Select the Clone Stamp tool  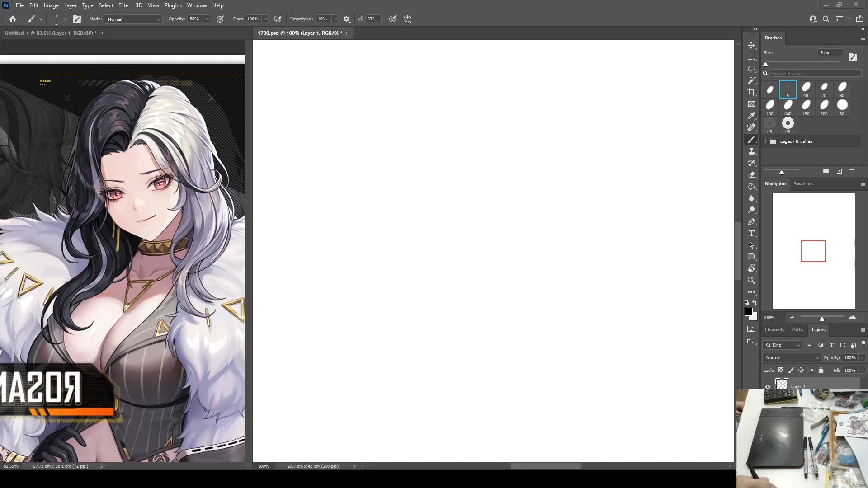point(751,151)
